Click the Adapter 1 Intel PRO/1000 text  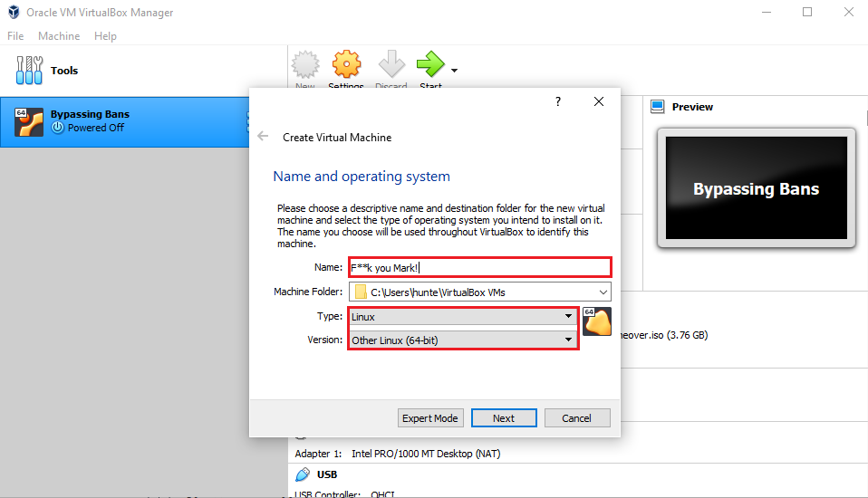pyautogui.click(x=398, y=454)
